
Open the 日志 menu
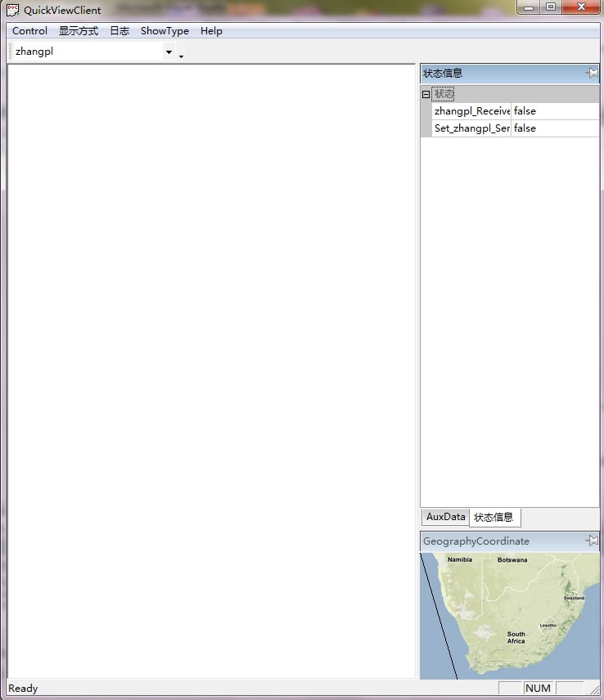pos(119,31)
